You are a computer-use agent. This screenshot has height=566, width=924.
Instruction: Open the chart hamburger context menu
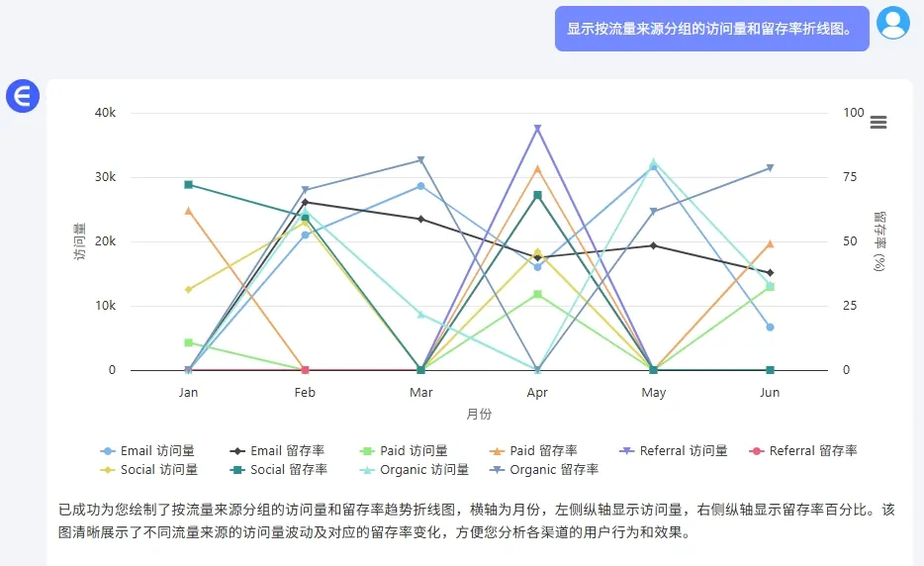[x=878, y=122]
